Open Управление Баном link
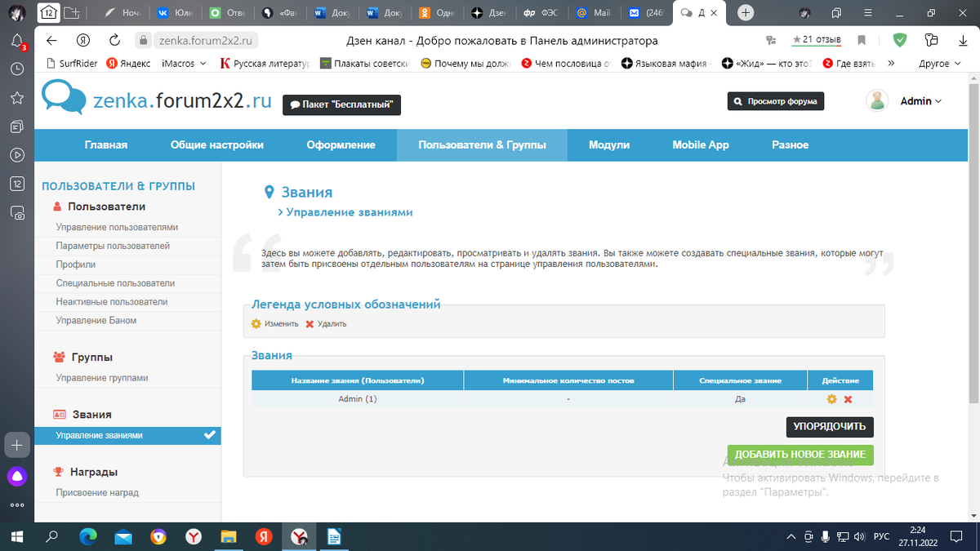The width and height of the screenshot is (980, 551). click(96, 320)
